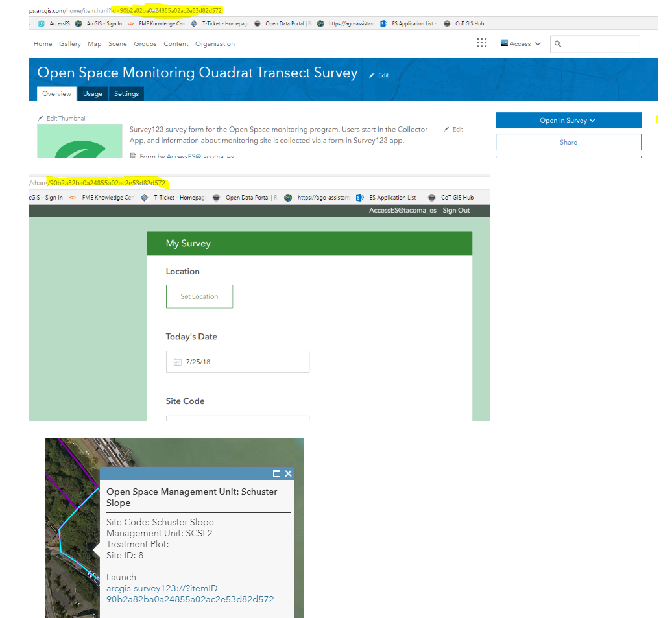Viewport: 672px width, 618px height.
Task: Click 'Management Unit: SCSL2' text
Action: (159, 533)
